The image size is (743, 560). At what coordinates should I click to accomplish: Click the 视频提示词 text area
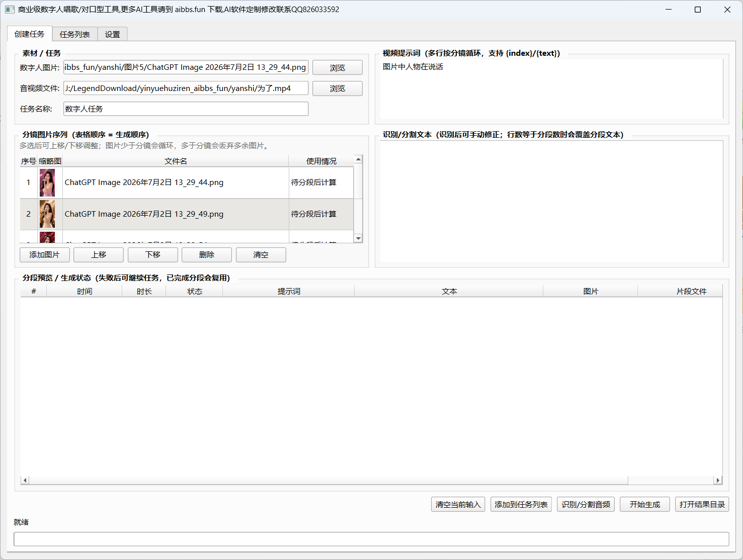551,89
